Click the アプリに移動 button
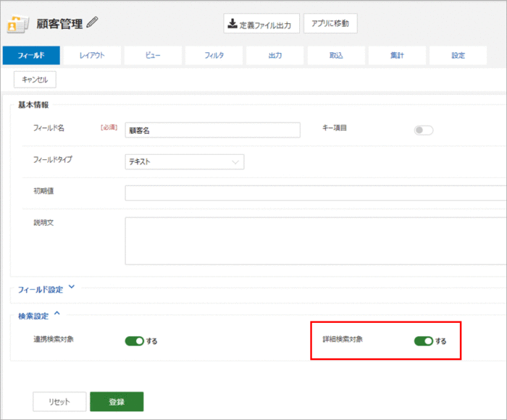Viewport: 507px width, 420px height. tap(330, 23)
